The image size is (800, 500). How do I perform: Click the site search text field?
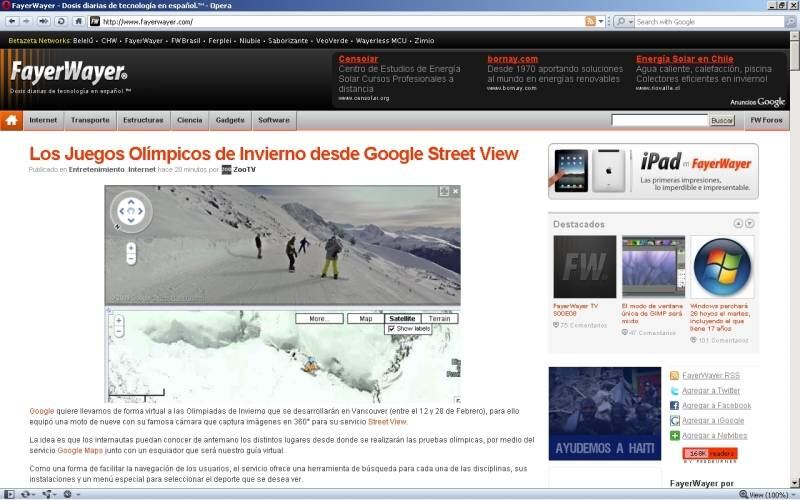point(659,120)
